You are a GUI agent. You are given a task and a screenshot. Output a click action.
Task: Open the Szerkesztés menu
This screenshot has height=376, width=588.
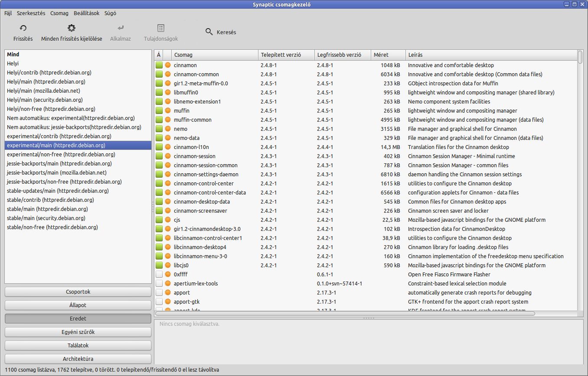(x=31, y=13)
